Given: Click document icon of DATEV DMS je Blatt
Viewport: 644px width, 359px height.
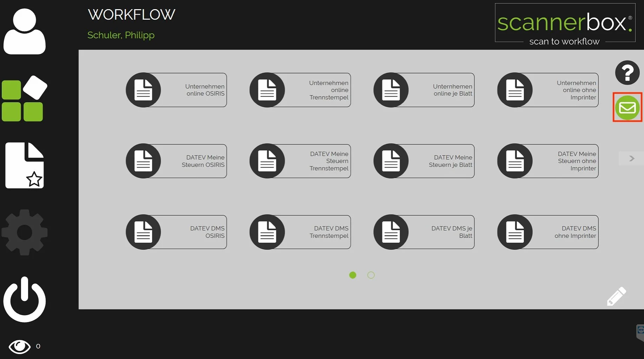Looking at the screenshot, I should 391,232.
